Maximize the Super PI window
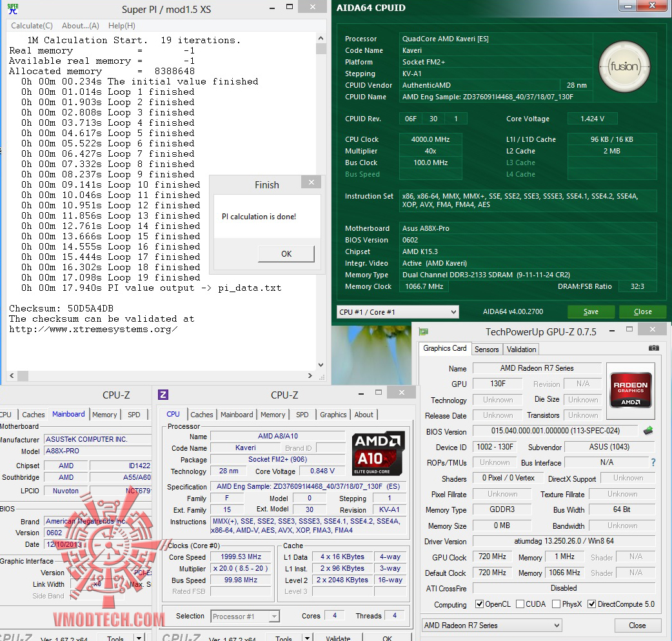This screenshot has width=672, height=641. click(290, 7)
